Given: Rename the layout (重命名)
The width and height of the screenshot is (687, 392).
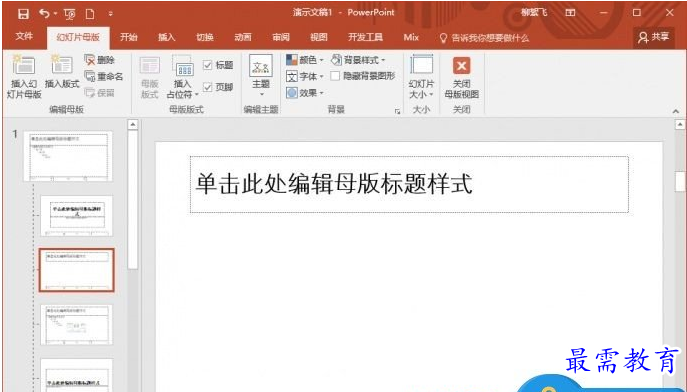Looking at the screenshot, I should pos(104,76).
